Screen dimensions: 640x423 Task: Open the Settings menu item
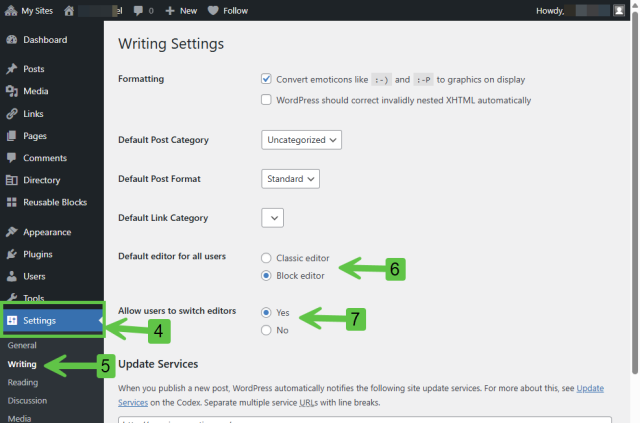pyautogui.click(x=52, y=321)
